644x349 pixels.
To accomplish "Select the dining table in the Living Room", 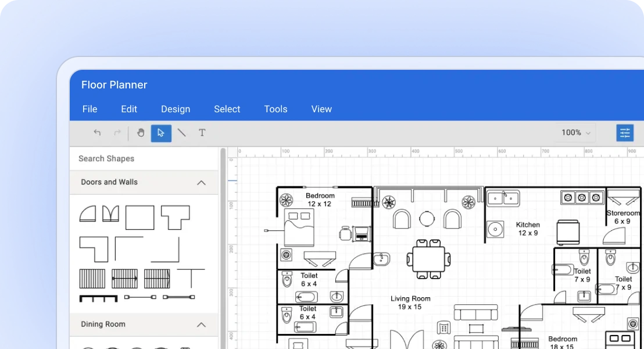I will (428, 260).
